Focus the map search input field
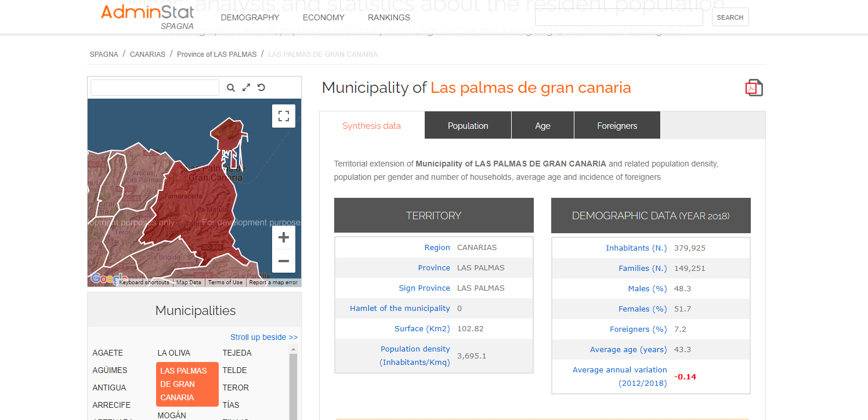This screenshot has width=868, height=420. pos(155,88)
